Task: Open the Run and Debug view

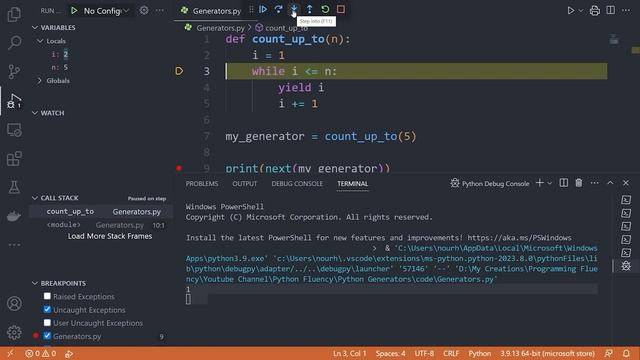Action: pos(14,101)
